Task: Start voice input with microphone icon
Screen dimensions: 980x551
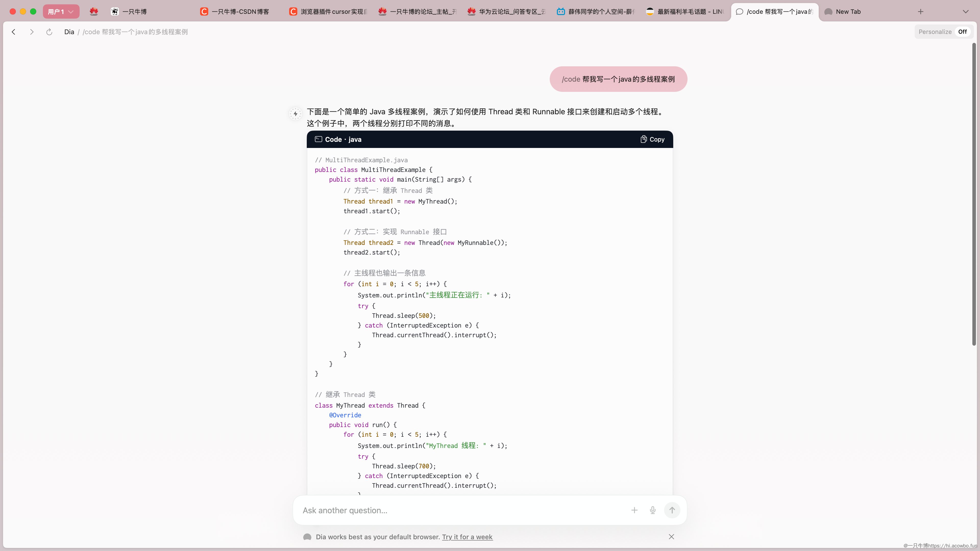Action: (653, 510)
